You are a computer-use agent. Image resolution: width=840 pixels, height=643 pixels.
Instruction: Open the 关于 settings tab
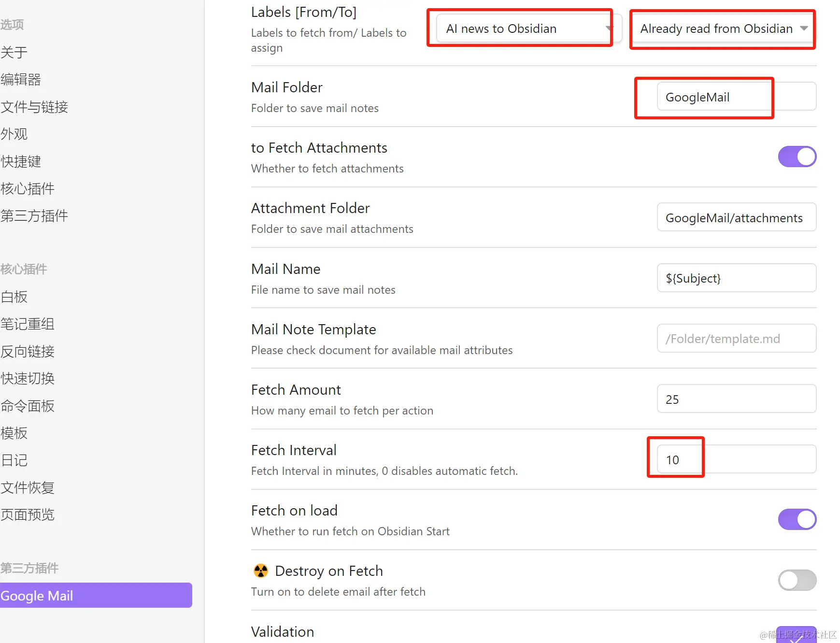14,52
